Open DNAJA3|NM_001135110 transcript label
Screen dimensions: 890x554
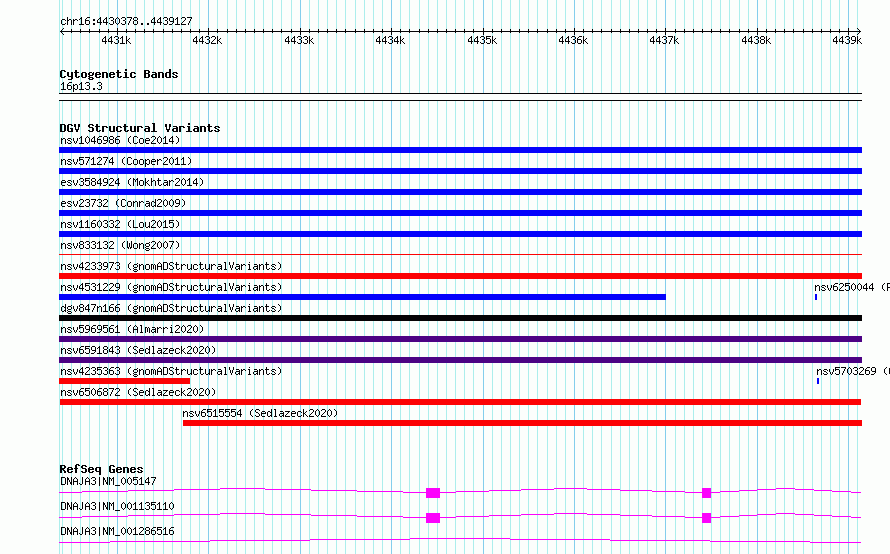(117, 506)
